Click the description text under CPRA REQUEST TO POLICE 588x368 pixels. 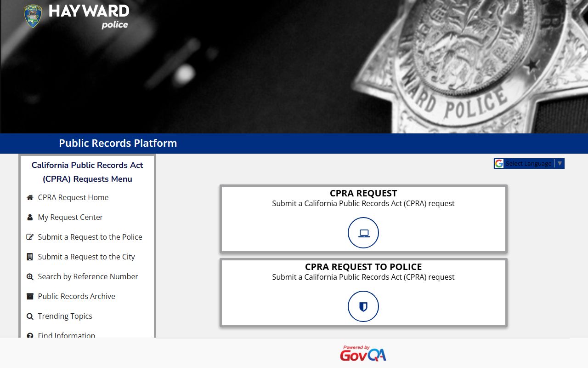click(363, 277)
